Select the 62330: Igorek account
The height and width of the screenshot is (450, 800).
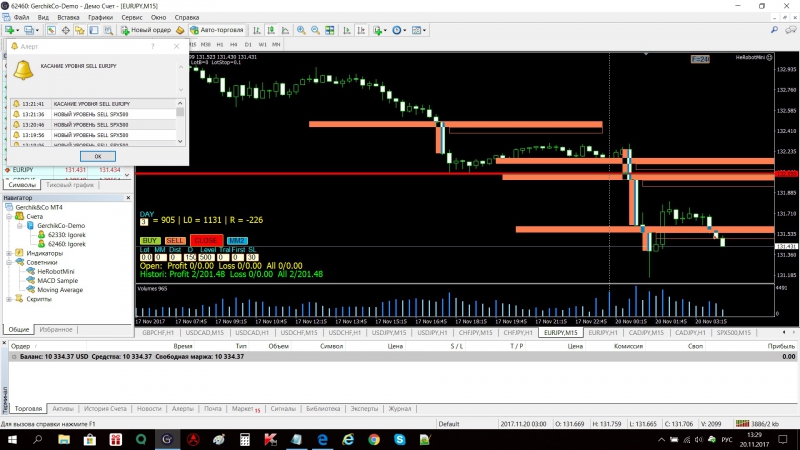tap(66, 235)
